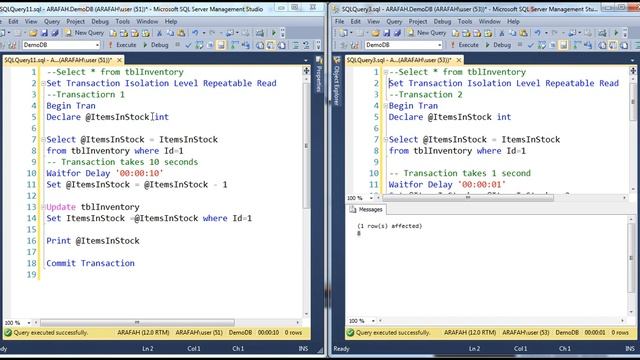Open Query menu in left window
Screen dimensions: 640x360
pyautogui.click(x=52, y=21)
